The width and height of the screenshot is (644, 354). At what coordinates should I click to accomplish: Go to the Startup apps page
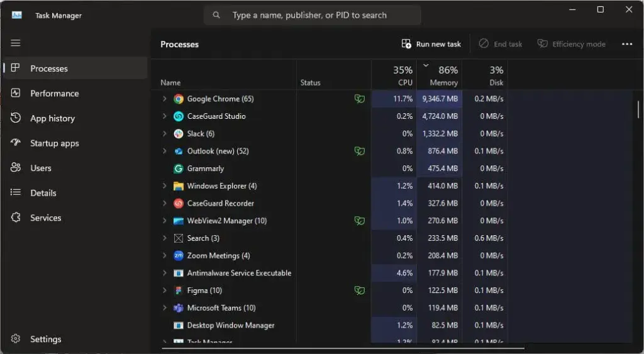tap(75, 143)
